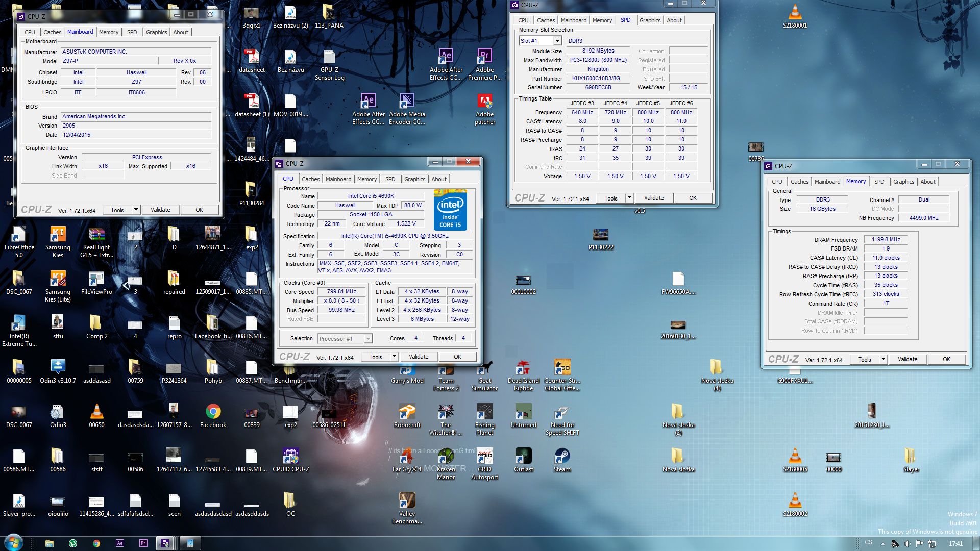980x551 pixels.
Task: Open The Witcher desktop shortcut
Action: click(x=446, y=419)
